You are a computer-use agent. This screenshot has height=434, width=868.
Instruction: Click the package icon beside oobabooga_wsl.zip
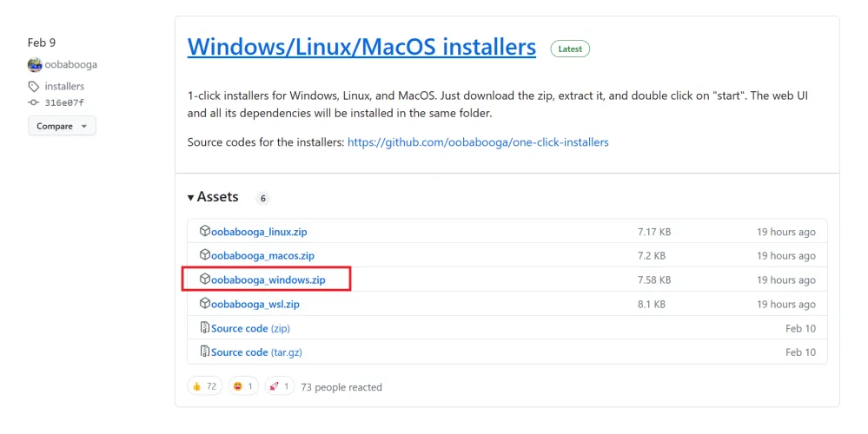pos(205,304)
